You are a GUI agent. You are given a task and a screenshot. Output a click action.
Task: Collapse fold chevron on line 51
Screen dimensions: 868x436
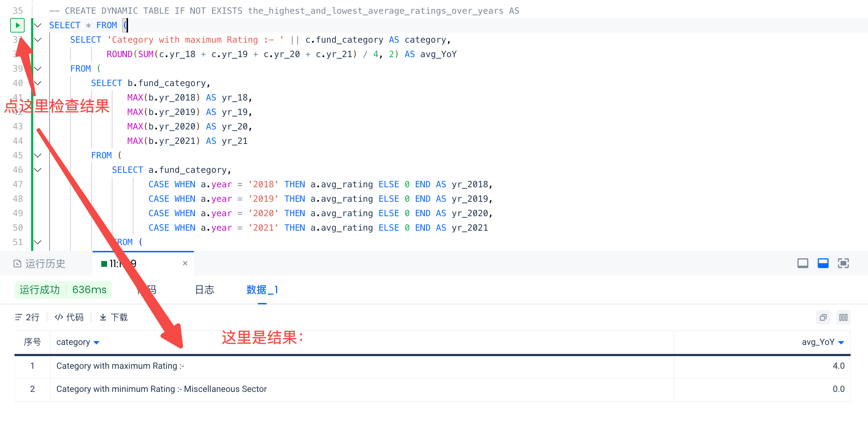click(x=38, y=242)
